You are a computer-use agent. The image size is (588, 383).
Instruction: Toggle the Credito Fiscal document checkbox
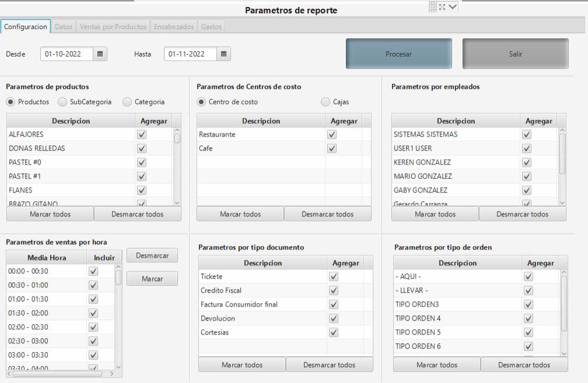[334, 290]
